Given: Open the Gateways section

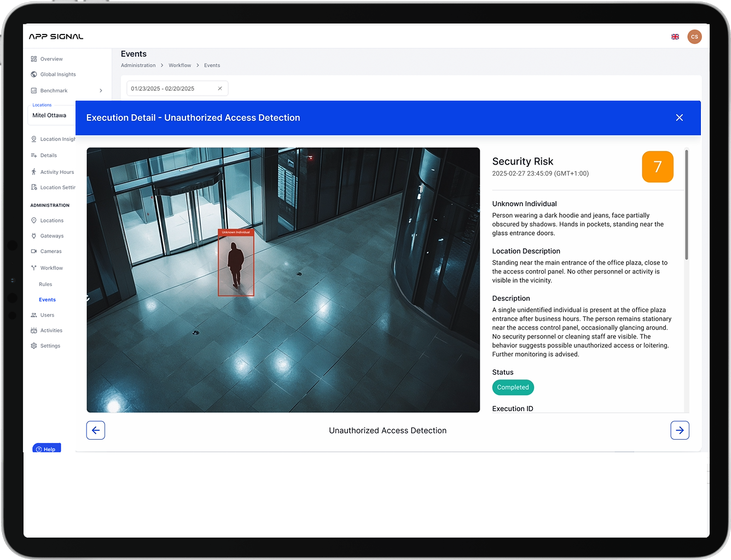Looking at the screenshot, I should point(35,236).
